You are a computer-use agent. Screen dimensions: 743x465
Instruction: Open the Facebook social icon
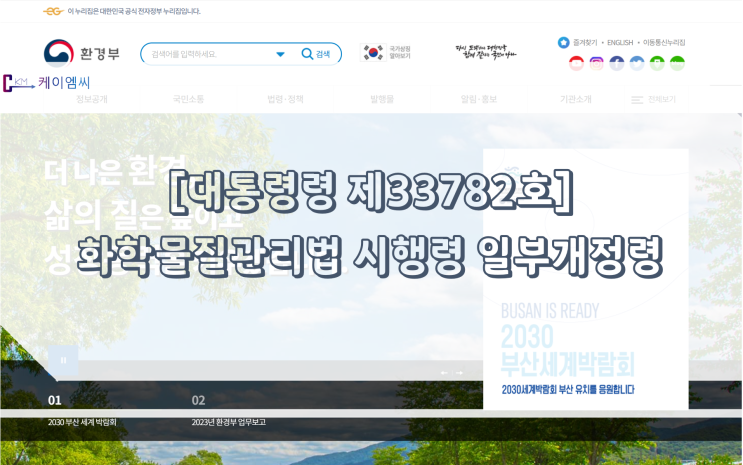[x=616, y=63]
